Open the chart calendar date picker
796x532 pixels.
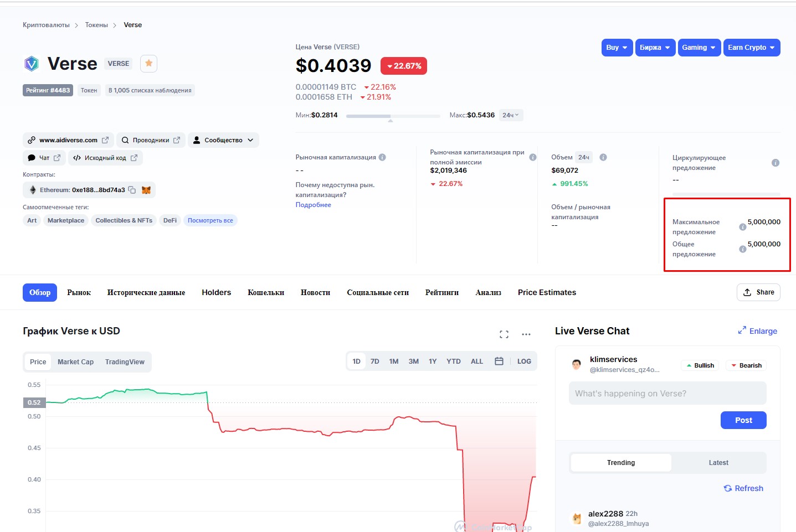coord(499,361)
